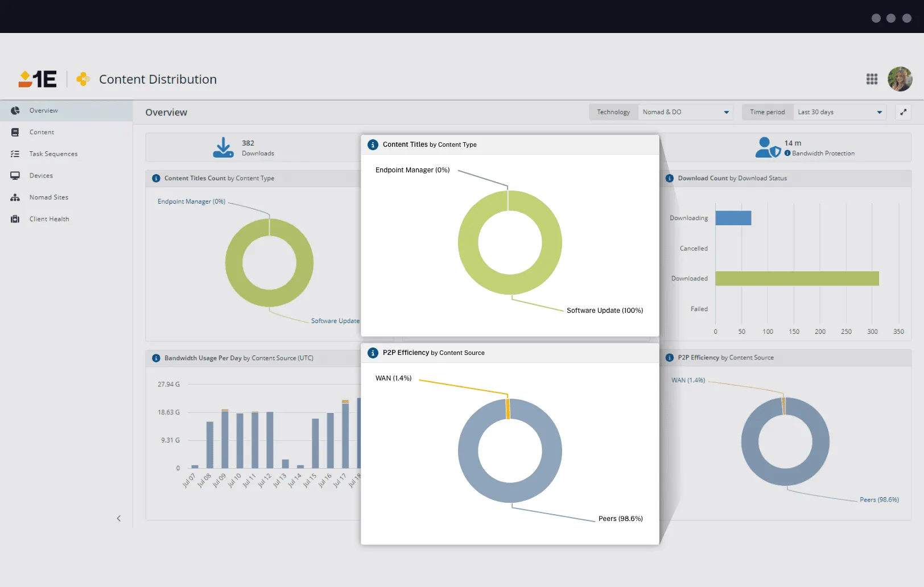Viewport: 924px width, 587px height.
Task: Click the Downloads arrow icon
Action: (x=223, y=147)
